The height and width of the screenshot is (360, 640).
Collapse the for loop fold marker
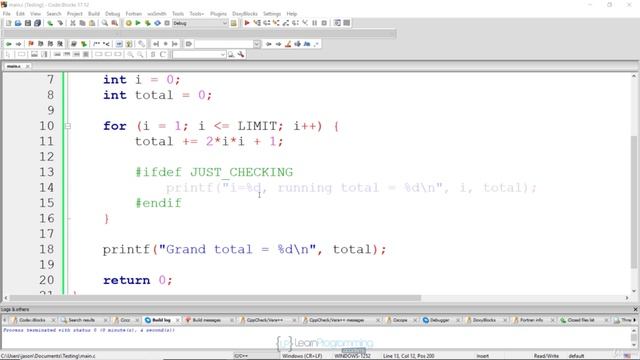[68, 126]
